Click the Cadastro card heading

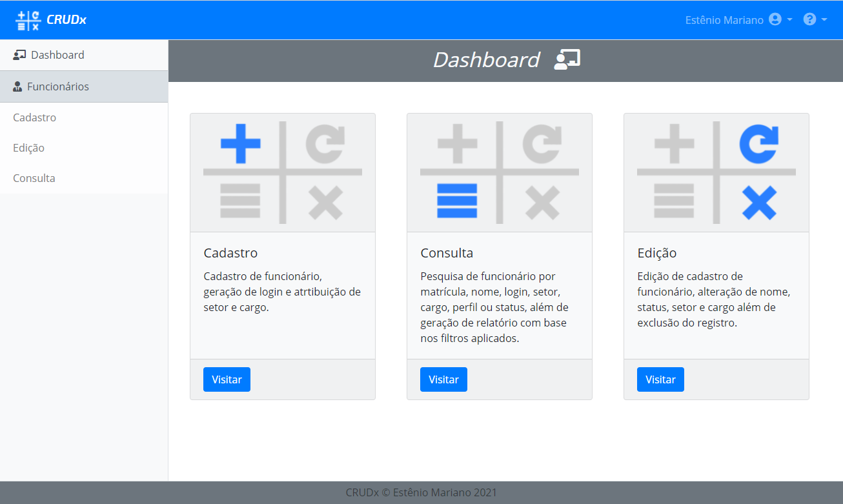[230, 253]
